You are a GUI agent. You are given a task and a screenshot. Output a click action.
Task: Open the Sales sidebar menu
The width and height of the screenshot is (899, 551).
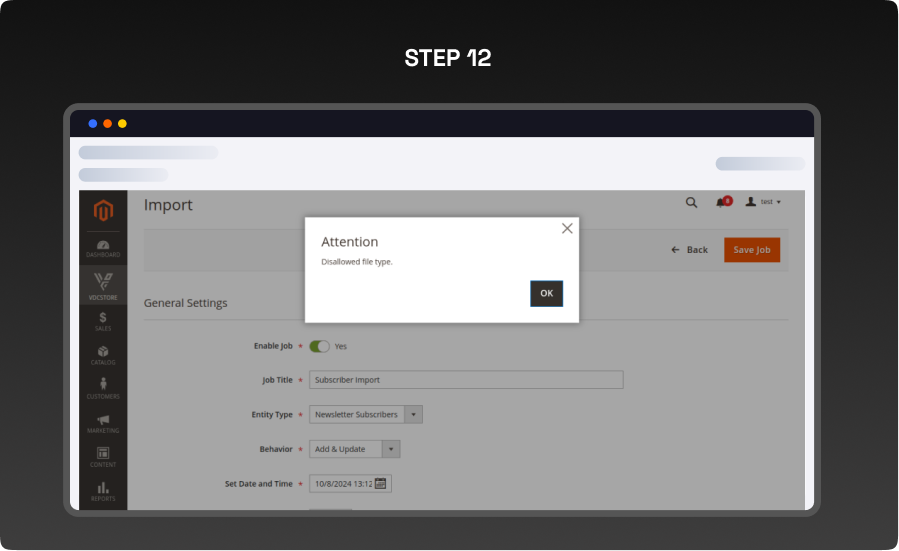point(103,321)
